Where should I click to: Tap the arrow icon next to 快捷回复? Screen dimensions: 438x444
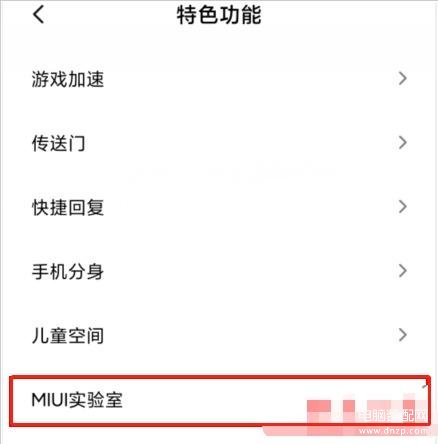coord(403,207)
